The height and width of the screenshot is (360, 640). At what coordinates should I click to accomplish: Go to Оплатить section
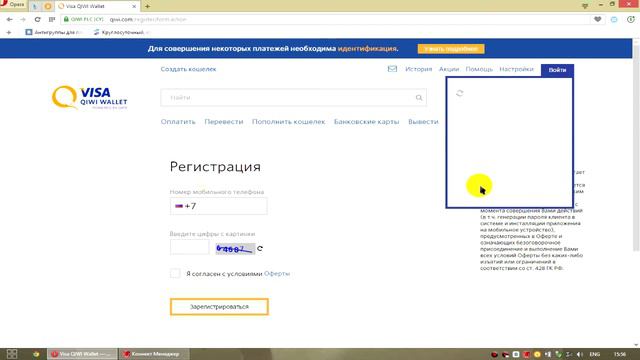pos(178,122)
